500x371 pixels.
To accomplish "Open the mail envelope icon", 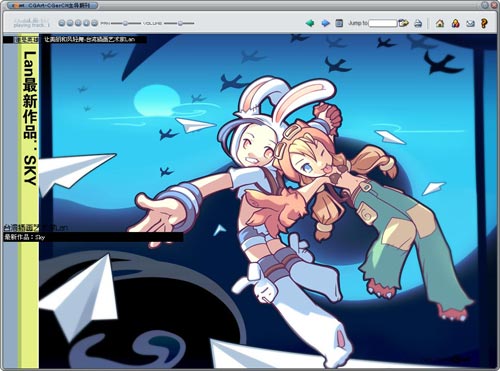I will click(470, 23).
